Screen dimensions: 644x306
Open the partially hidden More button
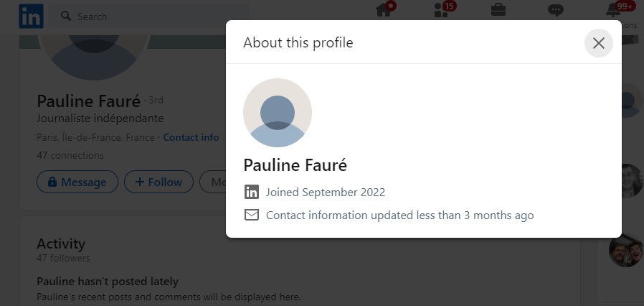pyautogui.click(x=213, y=182)
